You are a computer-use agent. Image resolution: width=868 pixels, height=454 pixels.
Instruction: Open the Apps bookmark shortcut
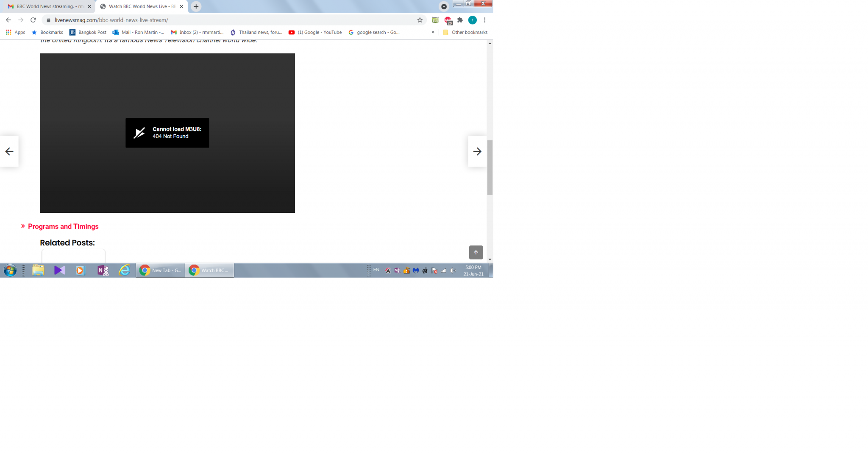point(15,32)
